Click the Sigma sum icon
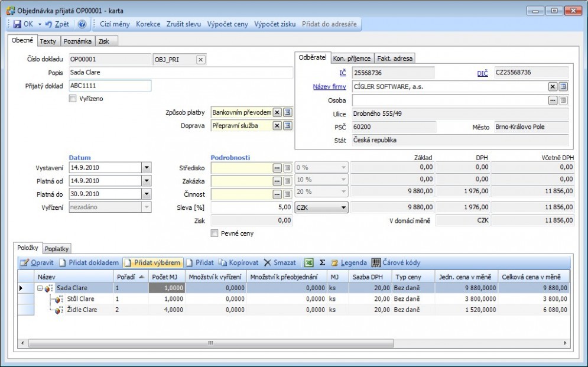The image size is (588, 367). pyautogui.click(x=322, y=263)
